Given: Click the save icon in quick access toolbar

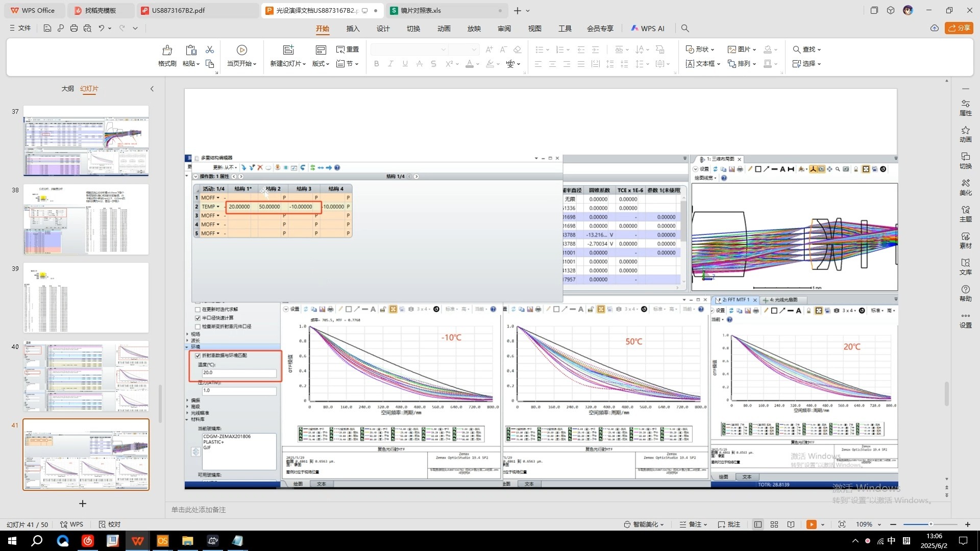Looking at the screenshot, I should coord(47,29).
